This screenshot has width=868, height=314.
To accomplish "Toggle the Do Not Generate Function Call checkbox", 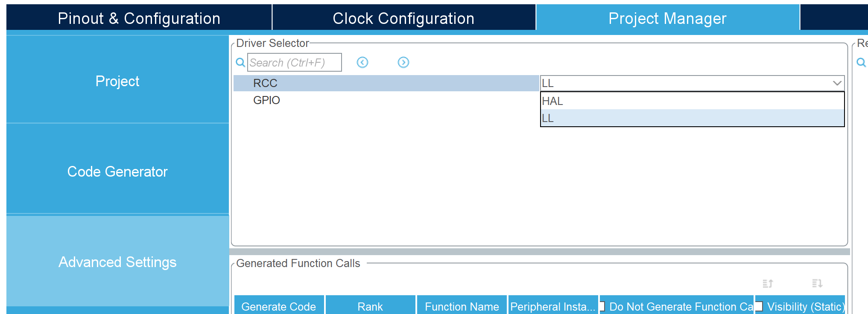I will pyautogui.click(x=602, y=306).
